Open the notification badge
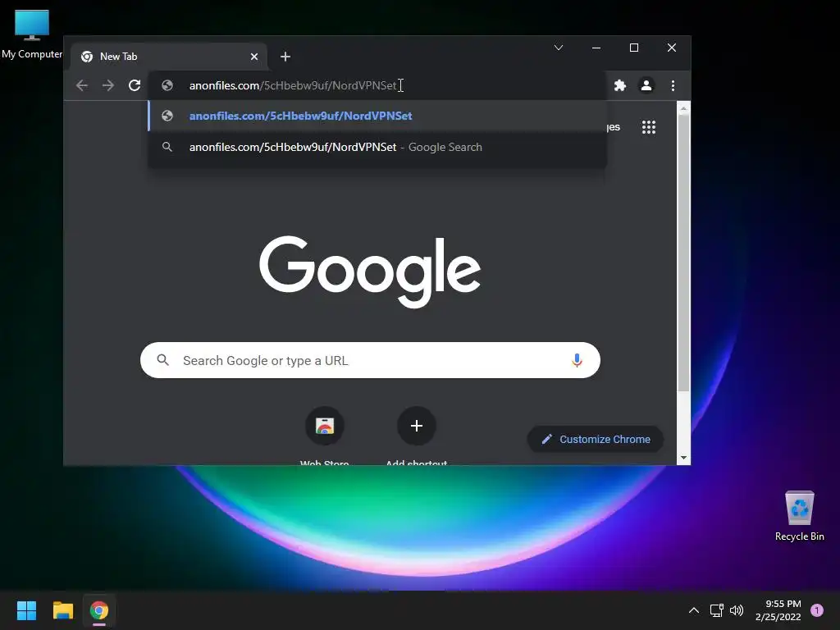 817,610
